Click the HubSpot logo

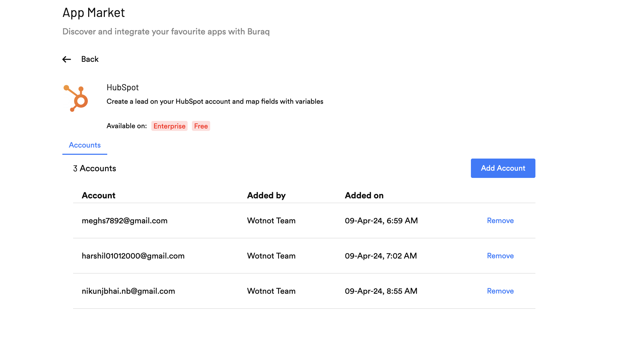[75, 99]
